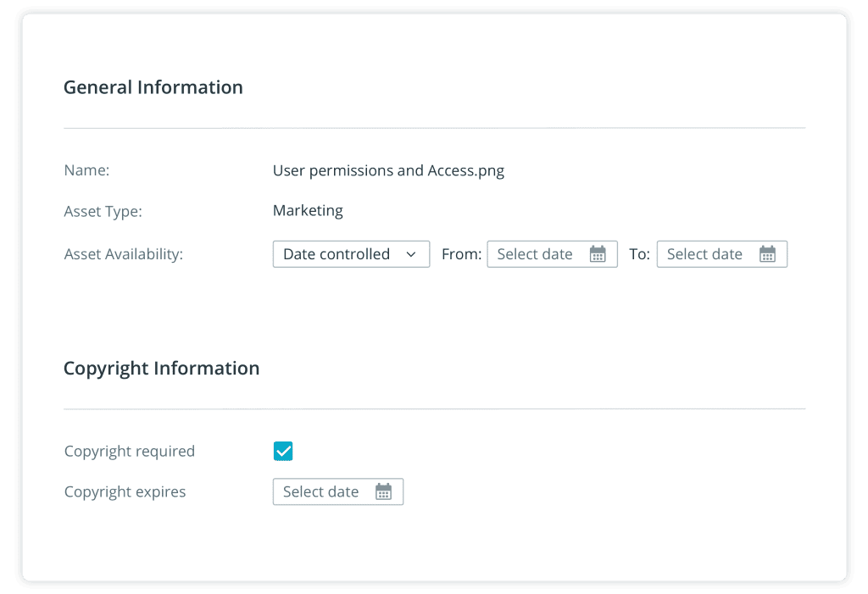Click the teal checkmark icon beside Copyright required

point(283,451)
